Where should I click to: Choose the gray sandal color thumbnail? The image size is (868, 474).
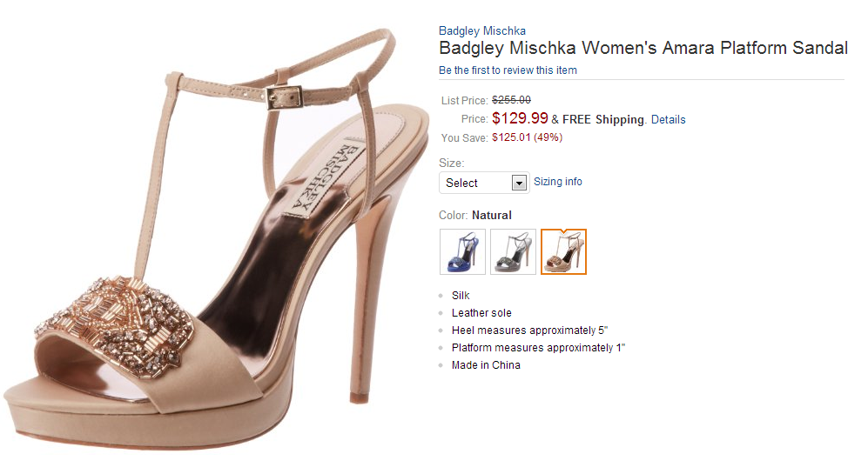tap(513, 251)
